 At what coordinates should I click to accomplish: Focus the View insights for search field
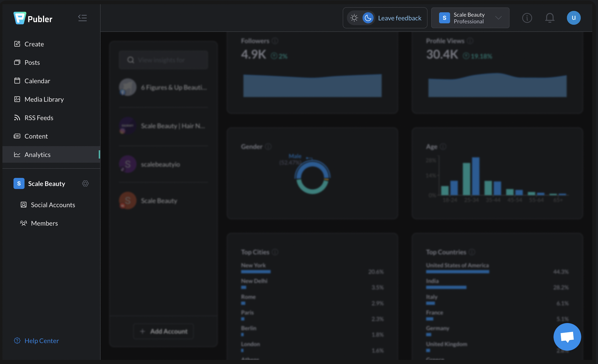pos(164,60)
